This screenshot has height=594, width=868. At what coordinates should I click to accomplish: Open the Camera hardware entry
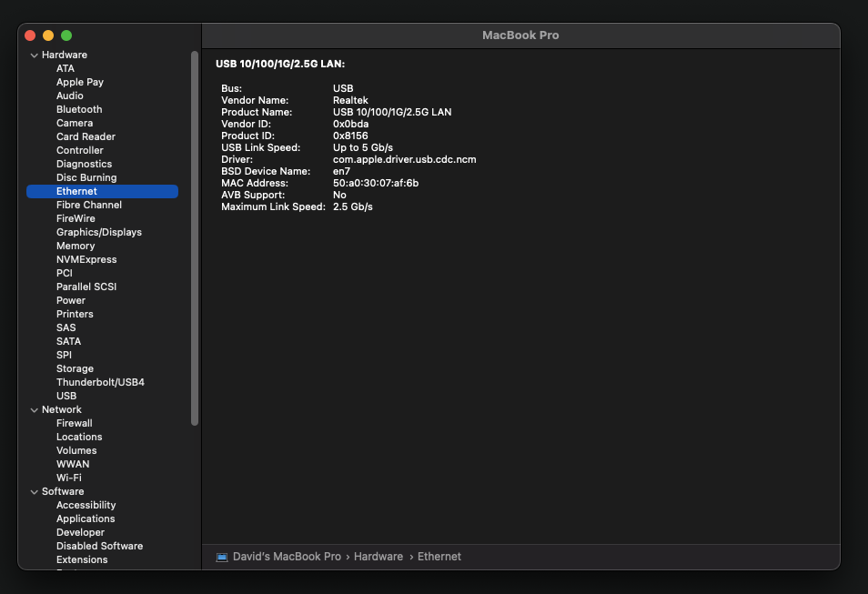(x=75, y=123)
